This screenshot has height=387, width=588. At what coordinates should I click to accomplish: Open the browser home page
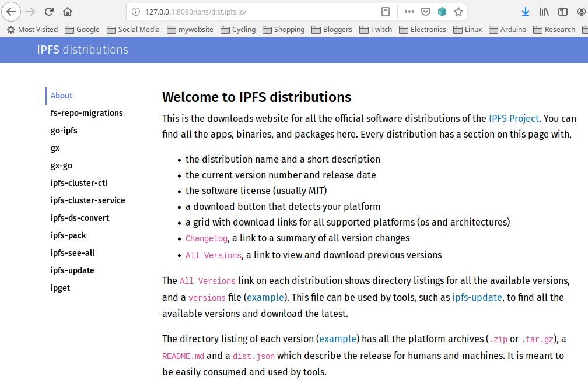coord(68,12)
